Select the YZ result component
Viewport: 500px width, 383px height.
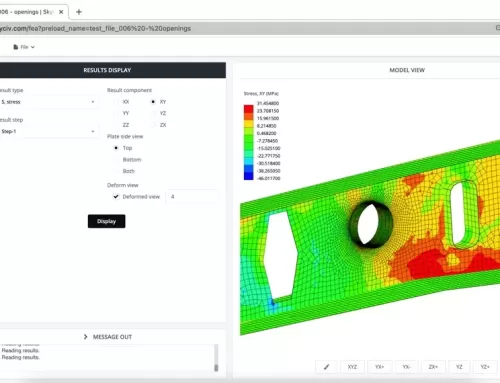tap(153, 113)
